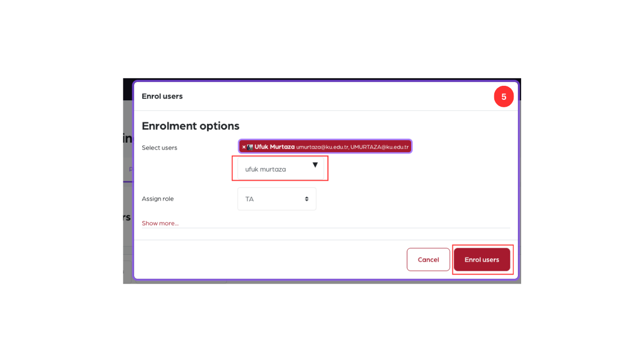Click Ufuk Murtaza's small avatar picture

point(250,147)
